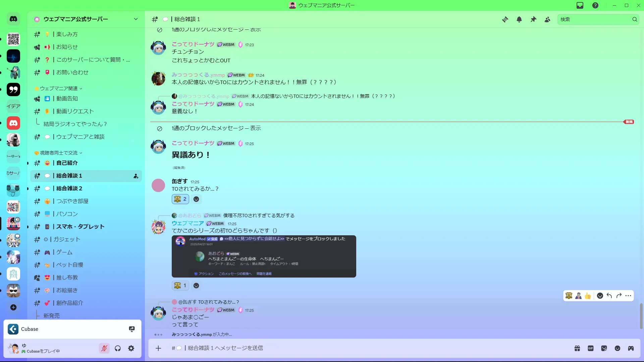Collapse the ウェブマニア関連 category
The width and height of the screenshot is (644, 362).
click(x=58, y=88)
